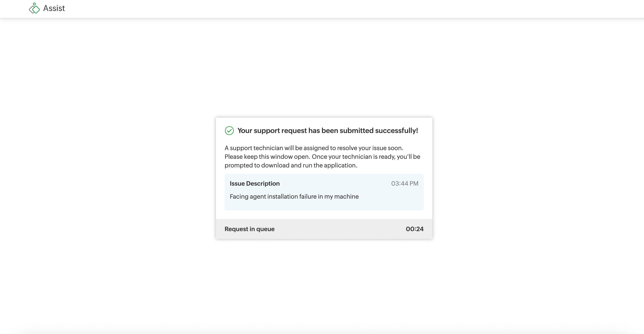
Task: Click the circular check icon beside the heading
Action: coord(229,130)
